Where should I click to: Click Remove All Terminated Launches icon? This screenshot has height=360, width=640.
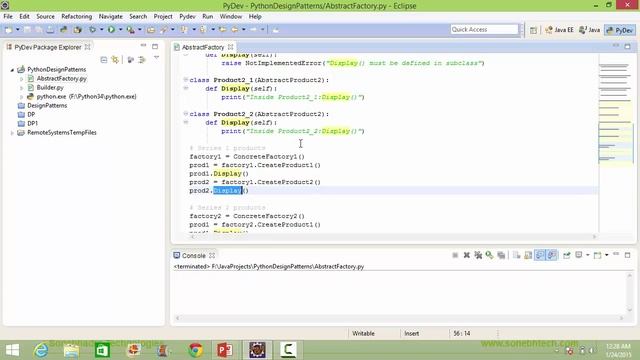(x=478, y=256)
